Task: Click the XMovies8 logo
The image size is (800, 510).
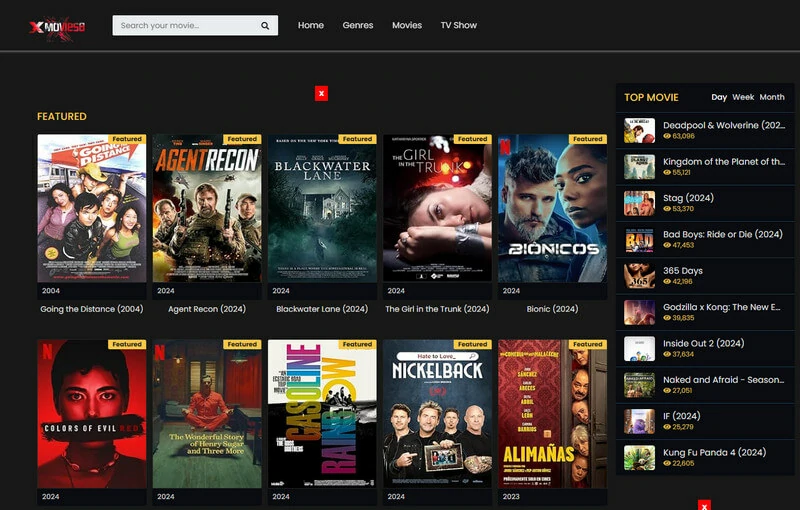Action: pos(57,27)
